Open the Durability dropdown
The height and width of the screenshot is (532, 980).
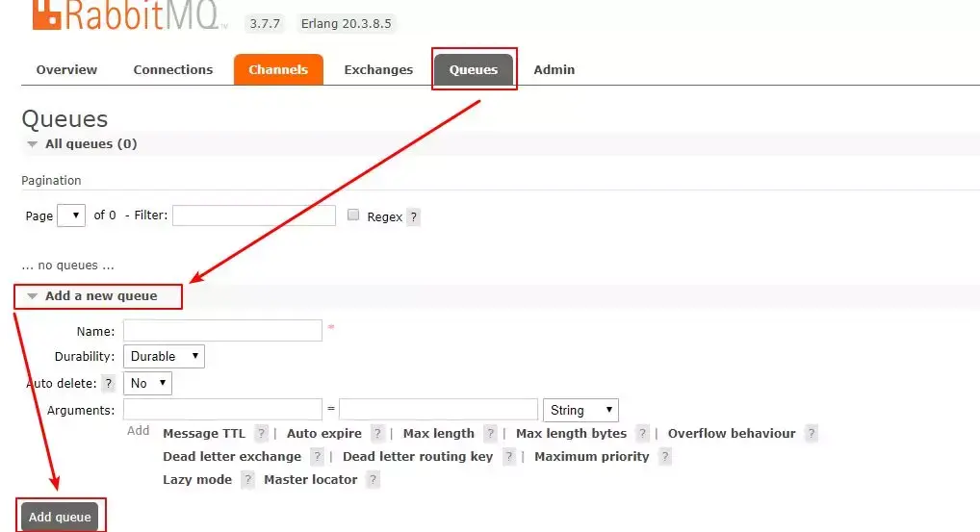coord(164,357)
